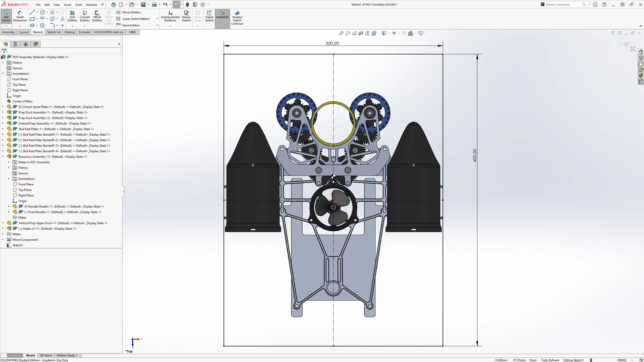Select the Sketch Fillet tool
The width and height of the screenshot is (644, 362).
click(x=52, y=25)
